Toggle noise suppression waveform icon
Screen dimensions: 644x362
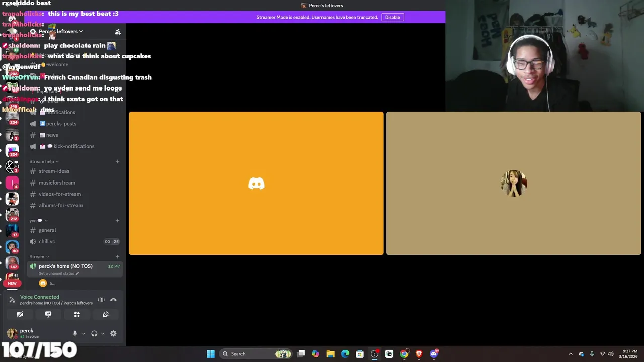(101, 300)
